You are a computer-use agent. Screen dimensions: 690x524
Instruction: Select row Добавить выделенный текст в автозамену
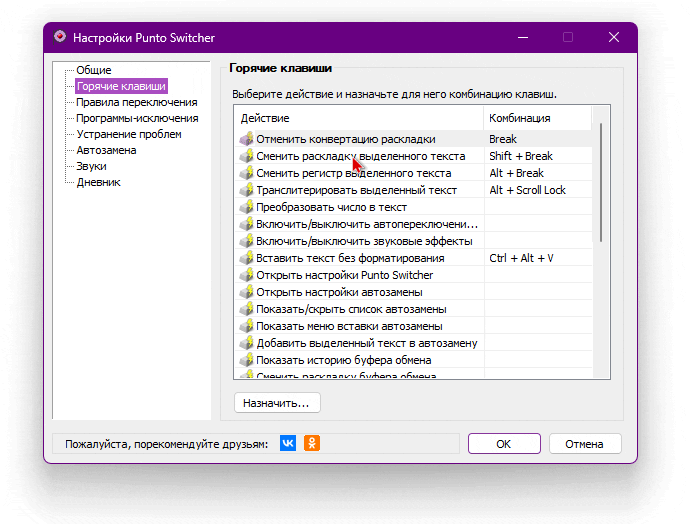[414, 343]
